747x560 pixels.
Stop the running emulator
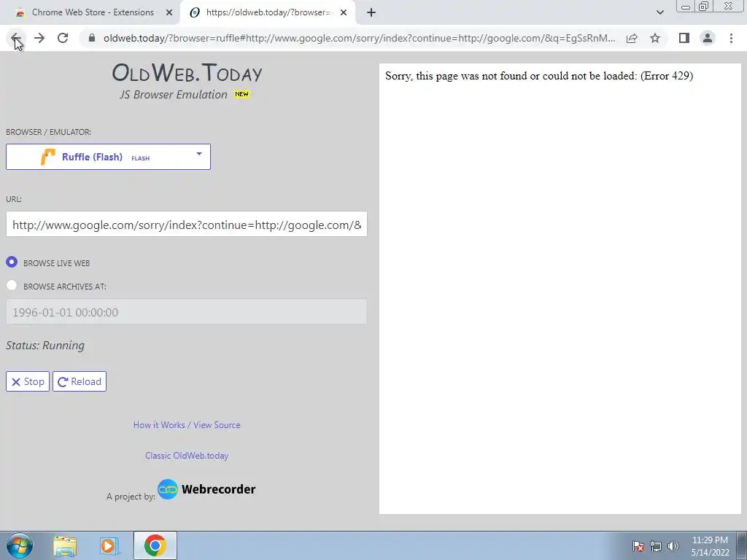pos(28,381)
